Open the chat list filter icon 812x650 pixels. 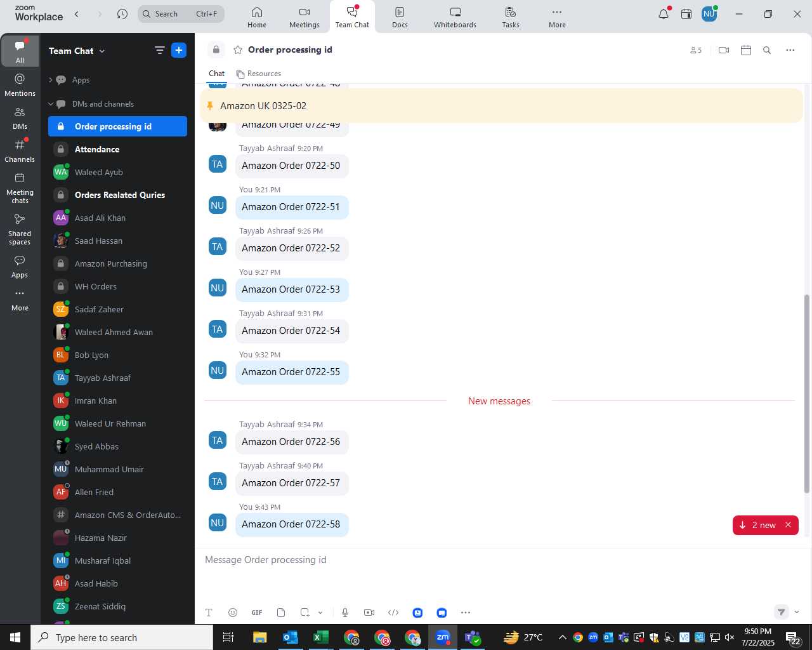click(x=160, y=50)
